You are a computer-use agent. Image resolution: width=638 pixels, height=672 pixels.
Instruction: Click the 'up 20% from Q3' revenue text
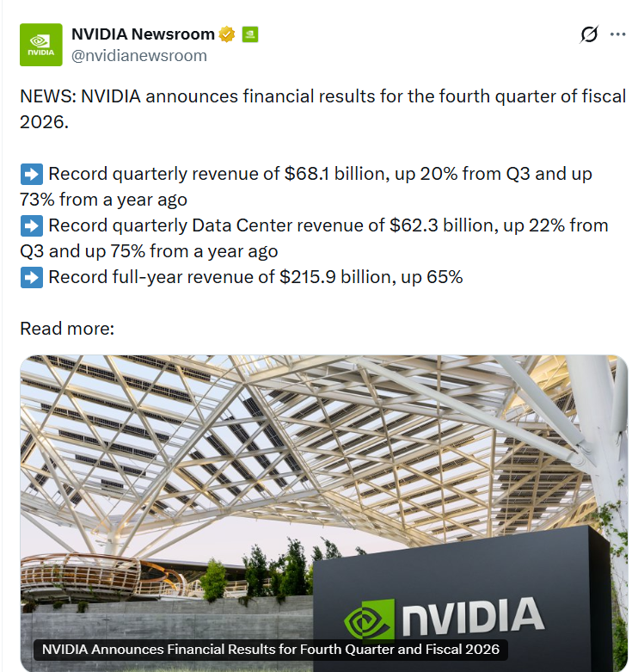tap(465, 174)
